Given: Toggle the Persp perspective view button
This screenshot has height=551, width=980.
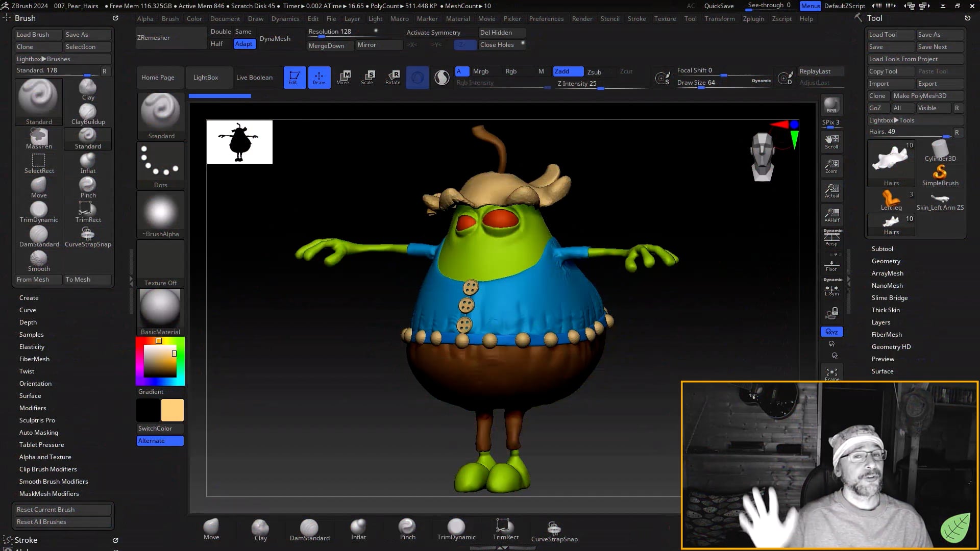Looking at the screenshot, I should [x=831, y=238].
